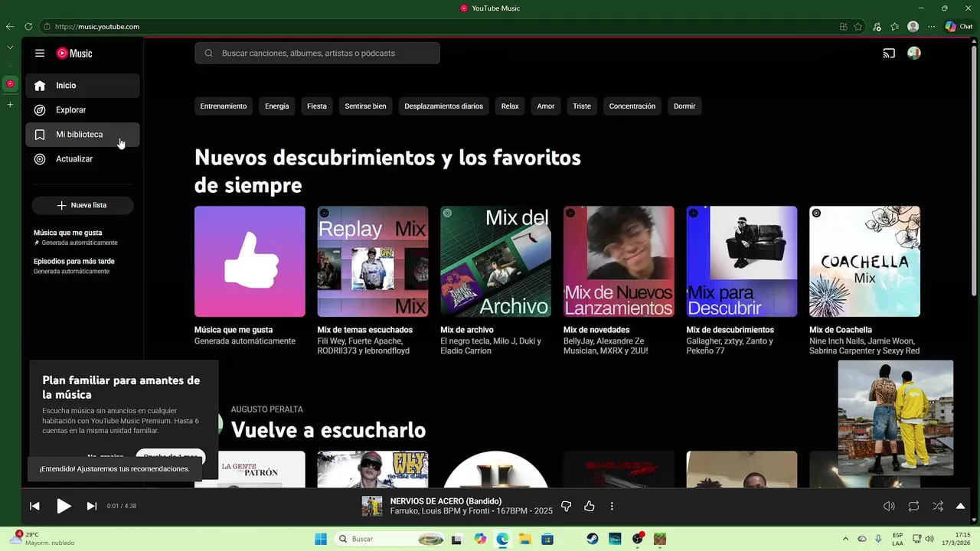Open the favorites collection icon

coord(894,27)
